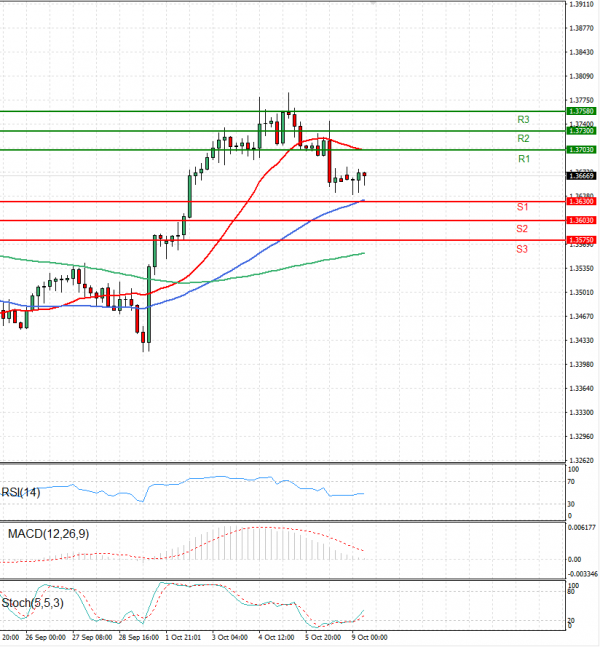The width and height of the screenshot is (600, 647).
Task: Click the 1.33300 price axis value
Action: pyautogui.click(x=581, y=412)
